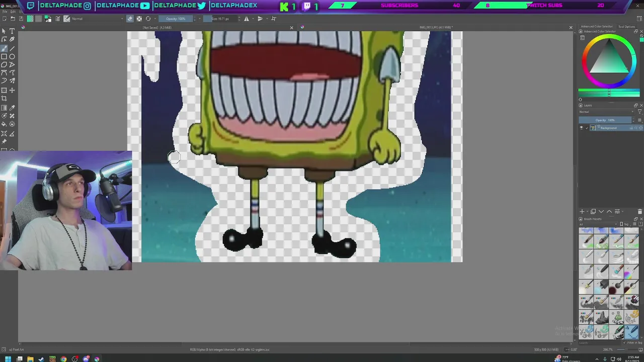Select the Ellipse tool

(12, 56)
